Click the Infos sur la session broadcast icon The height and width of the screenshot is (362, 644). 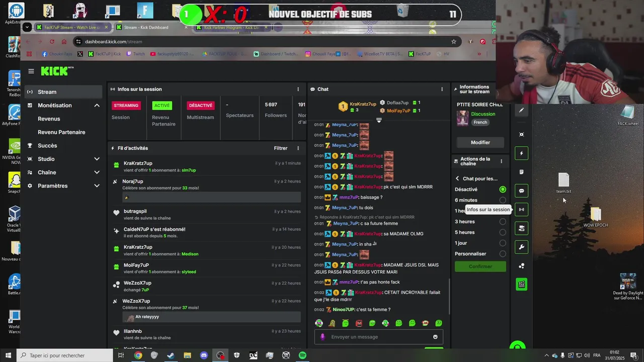click(521, 210)
